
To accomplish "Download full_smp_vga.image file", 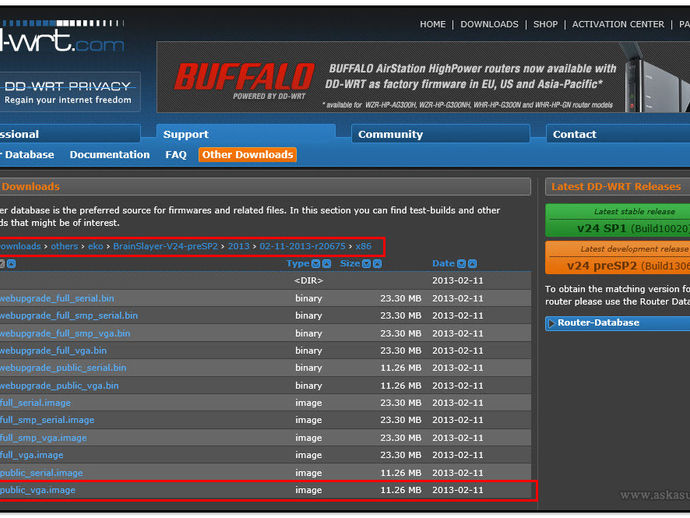I will [x=44, y=438].
